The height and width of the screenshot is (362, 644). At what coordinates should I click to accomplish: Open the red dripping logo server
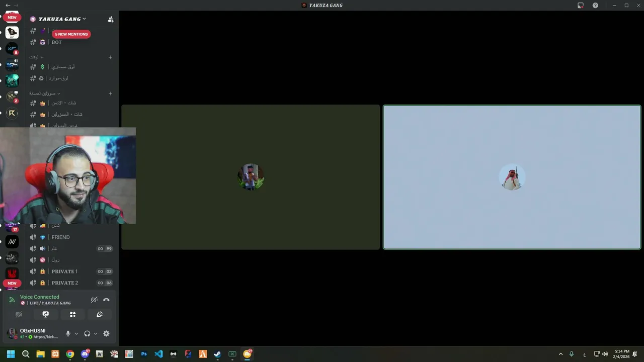point(12,274)
